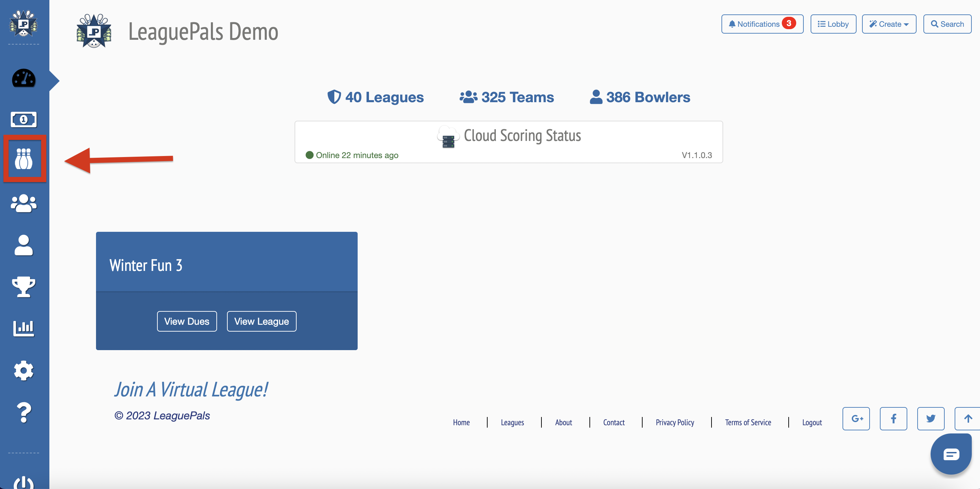The image size is (980, 489).
Task: Click View Dues for Winter Fun 3
Action: (187, 321)
